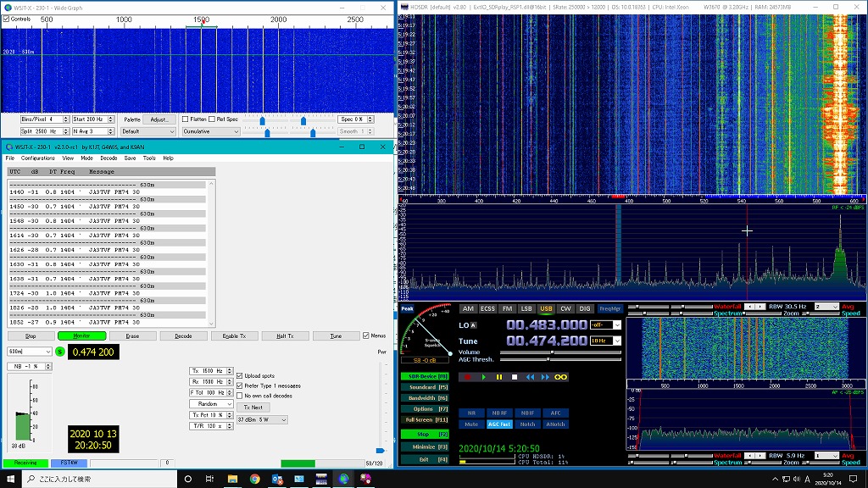Click the blue fast-forward icon
This screenshot has width=868, height=488.
[x=544, y=376]
